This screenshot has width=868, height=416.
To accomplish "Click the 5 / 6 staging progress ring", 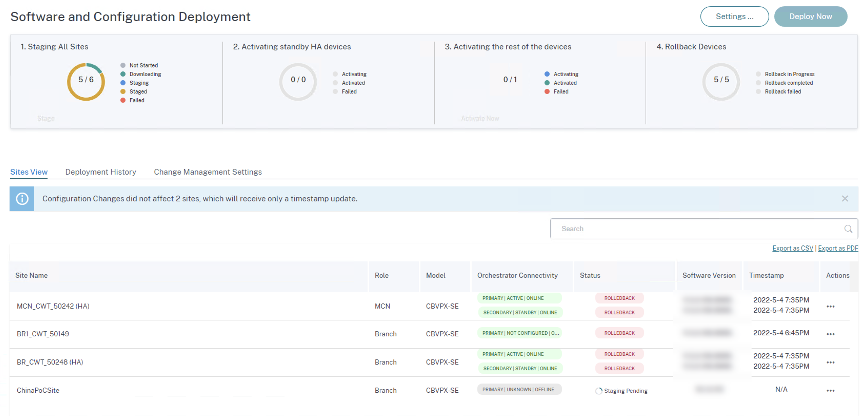I will tap(86, 81).
